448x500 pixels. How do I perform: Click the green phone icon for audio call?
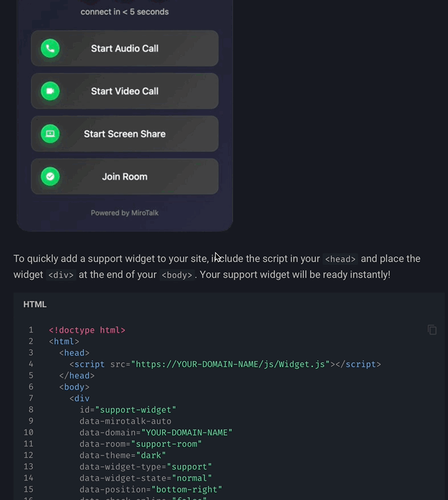click(50, 48)
